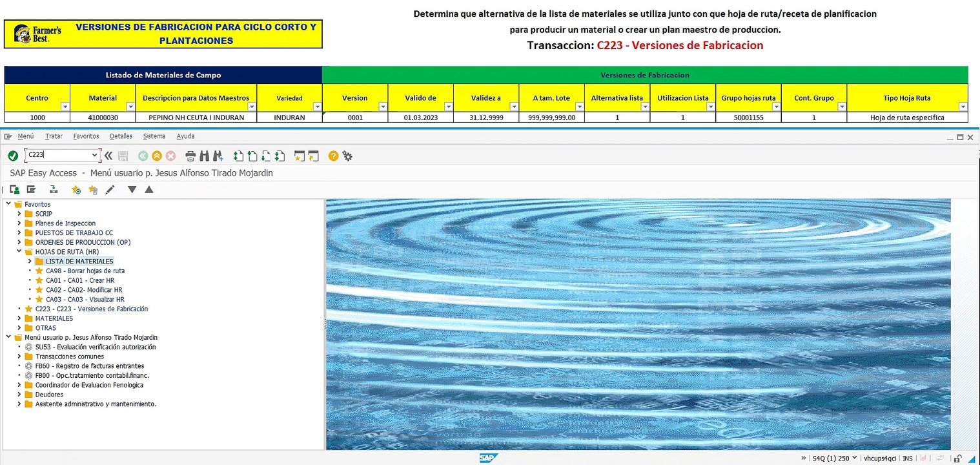Click Add to Favorites star icon
Screen dimensions: 980x465
point(76,189)
